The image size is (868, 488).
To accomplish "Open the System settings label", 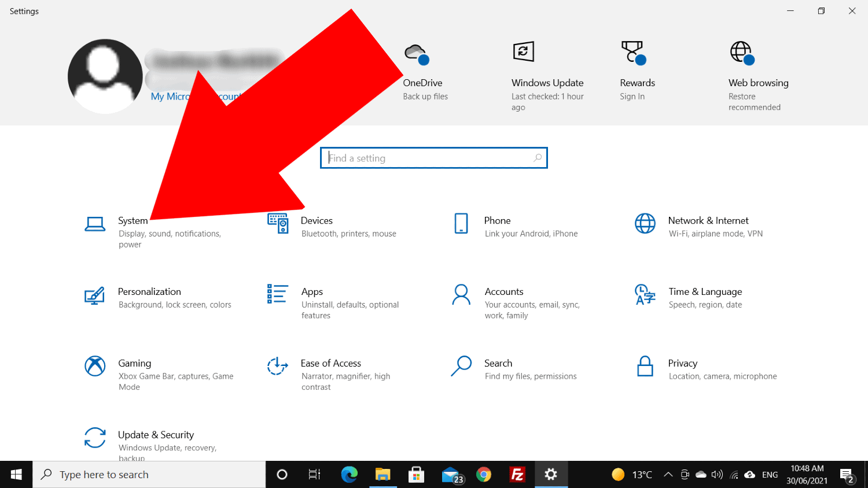I will (x=133, y=221).
